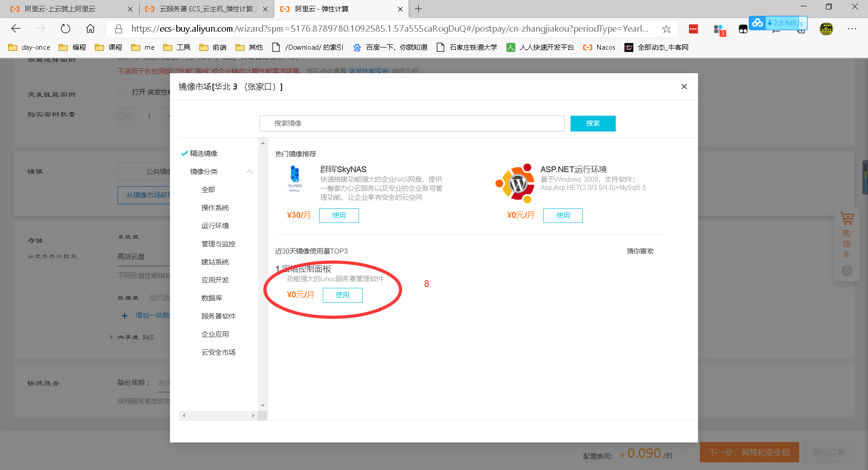
Task: Click the red extension icon in toolbar
Action: pos(693,29)
